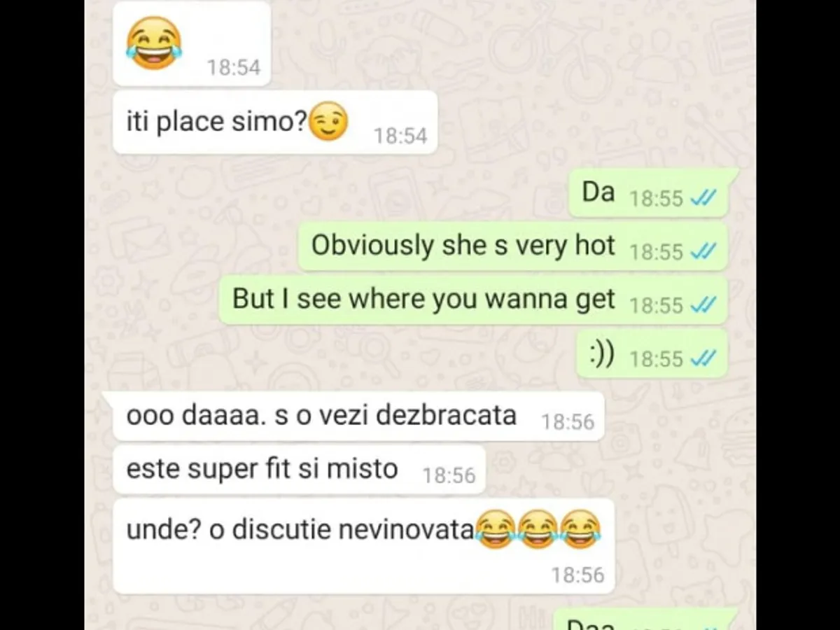Screen dimensions: 840x630
Task: Tap the partially visible 'Daa' message at bottom
Action: pyautogui.click(x=641, y=619)
